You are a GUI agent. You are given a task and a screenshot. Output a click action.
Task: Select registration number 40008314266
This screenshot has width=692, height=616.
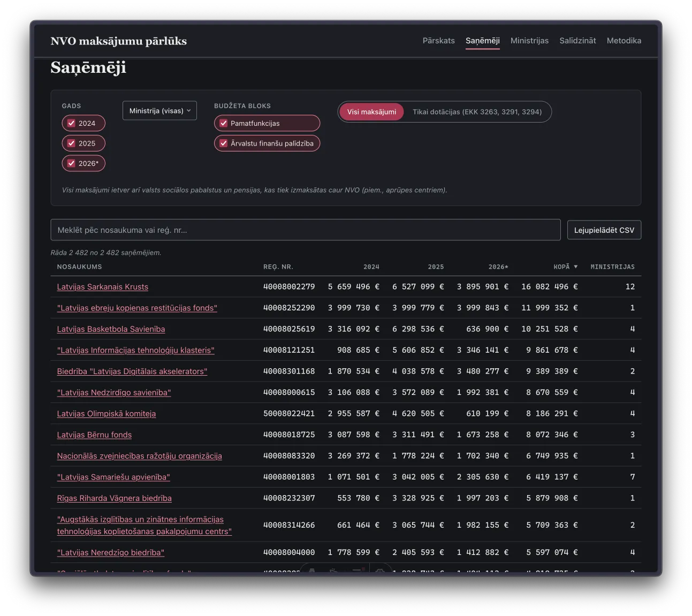[x=289, y=525]
